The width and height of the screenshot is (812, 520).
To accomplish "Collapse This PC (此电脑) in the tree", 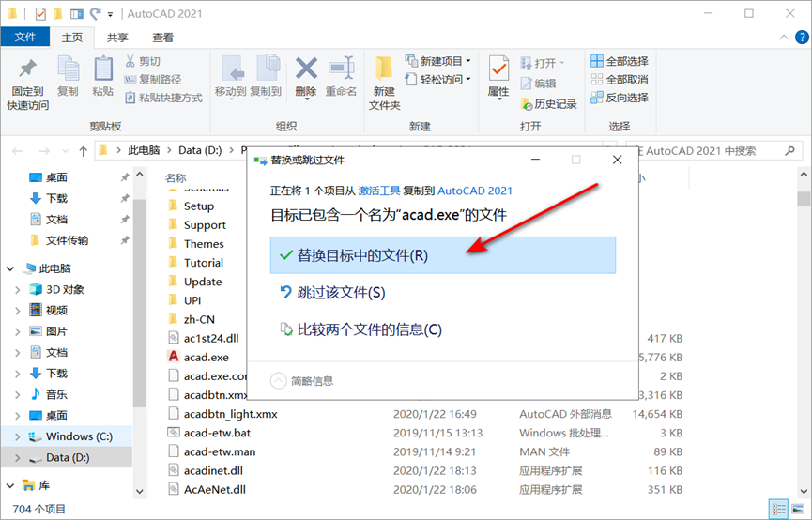I will [x=10, y=268].
